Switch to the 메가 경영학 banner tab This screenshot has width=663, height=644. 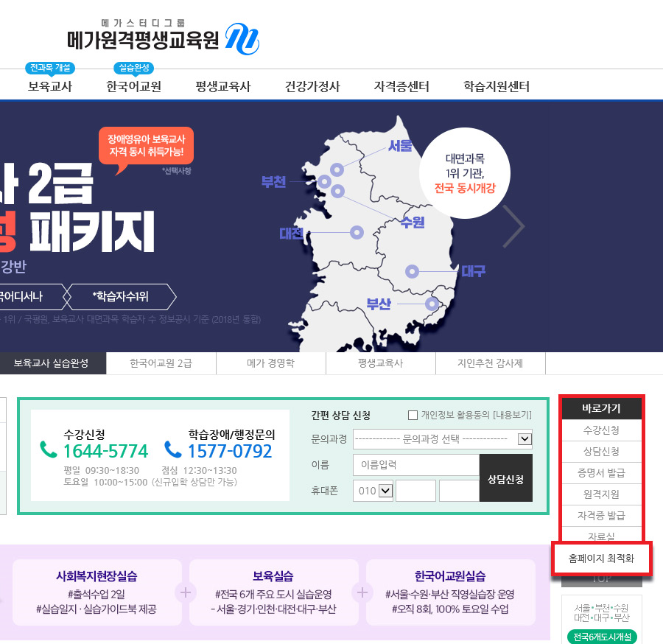(271, 363)
